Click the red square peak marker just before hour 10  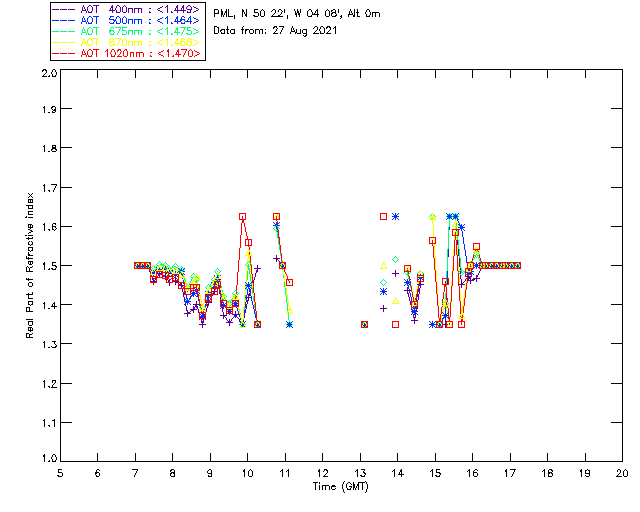(x=242, y=216)
